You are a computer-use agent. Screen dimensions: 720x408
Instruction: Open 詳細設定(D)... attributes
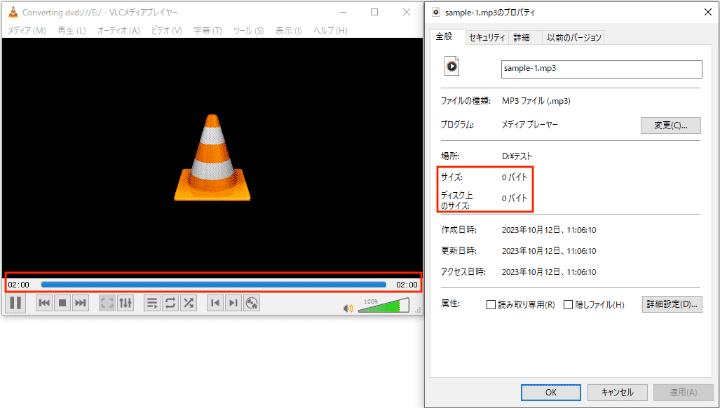672,304
